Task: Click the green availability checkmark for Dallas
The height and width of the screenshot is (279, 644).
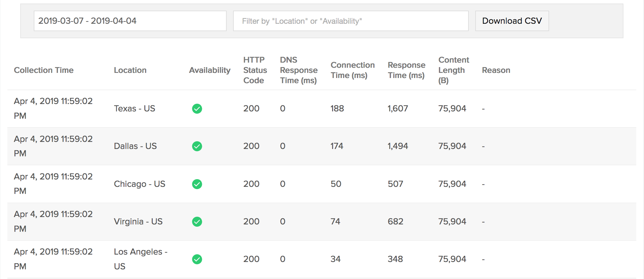Action: [197, 146]
